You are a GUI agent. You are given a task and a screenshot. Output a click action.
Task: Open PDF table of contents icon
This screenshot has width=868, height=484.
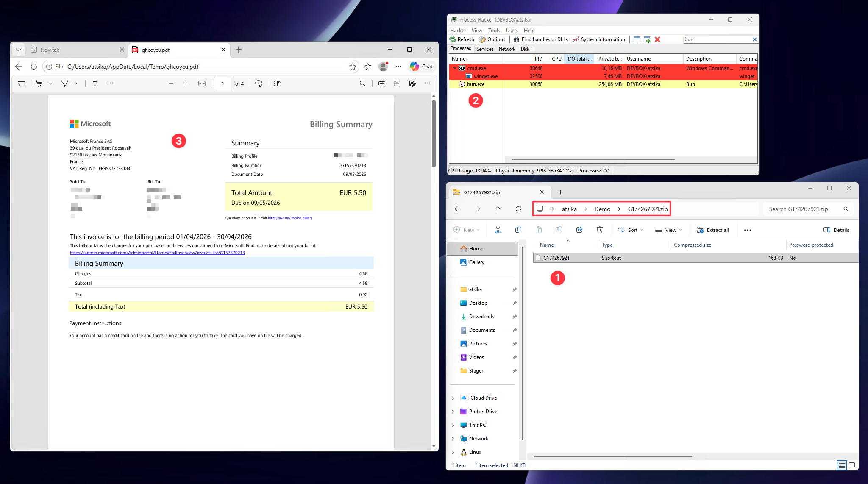click(x=21, y=83)
